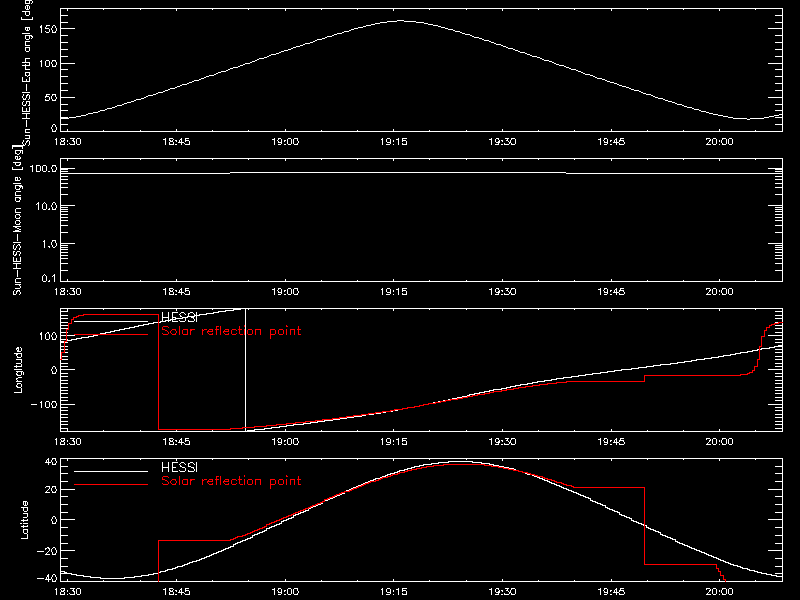Screen dimensions: 800x600
Task: Click 19:45 time label under Latitude plot
Action: [x=611, y=591]
